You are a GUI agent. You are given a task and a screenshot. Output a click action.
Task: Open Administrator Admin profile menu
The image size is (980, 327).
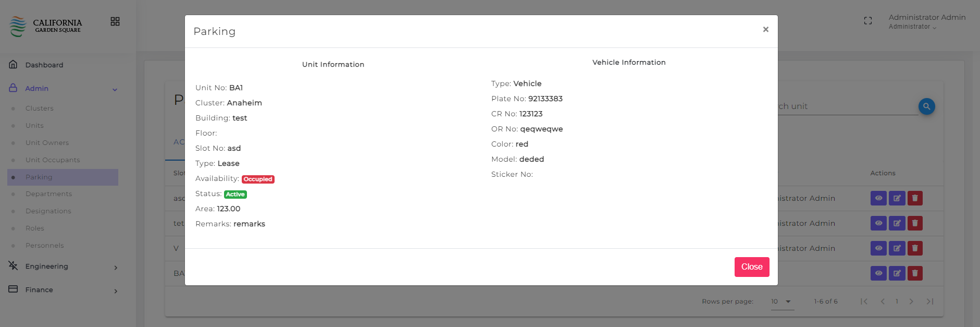[926, 21]
